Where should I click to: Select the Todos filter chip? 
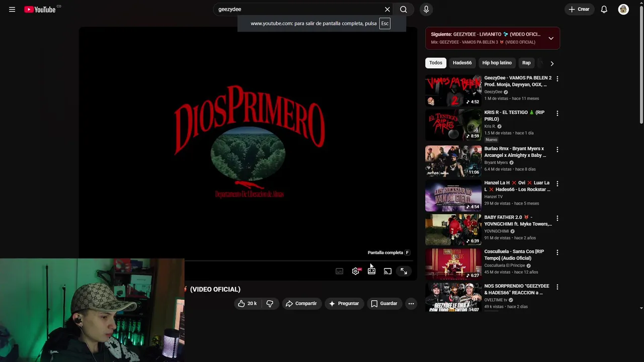pos(436,63)
